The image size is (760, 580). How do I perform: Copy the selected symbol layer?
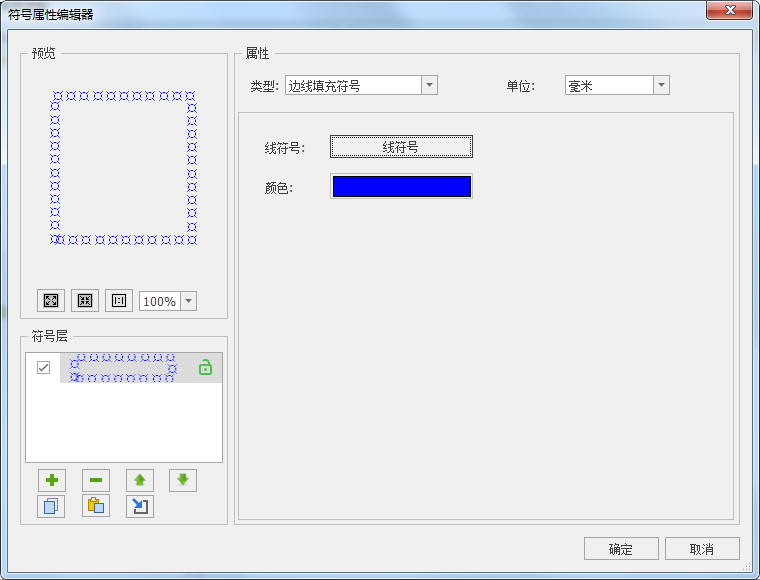[x=51, y=506]
